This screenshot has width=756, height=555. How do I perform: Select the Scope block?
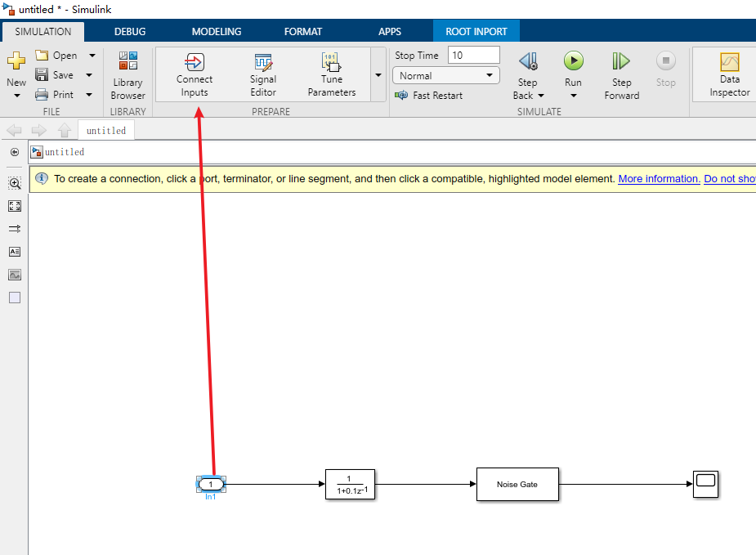705,484
